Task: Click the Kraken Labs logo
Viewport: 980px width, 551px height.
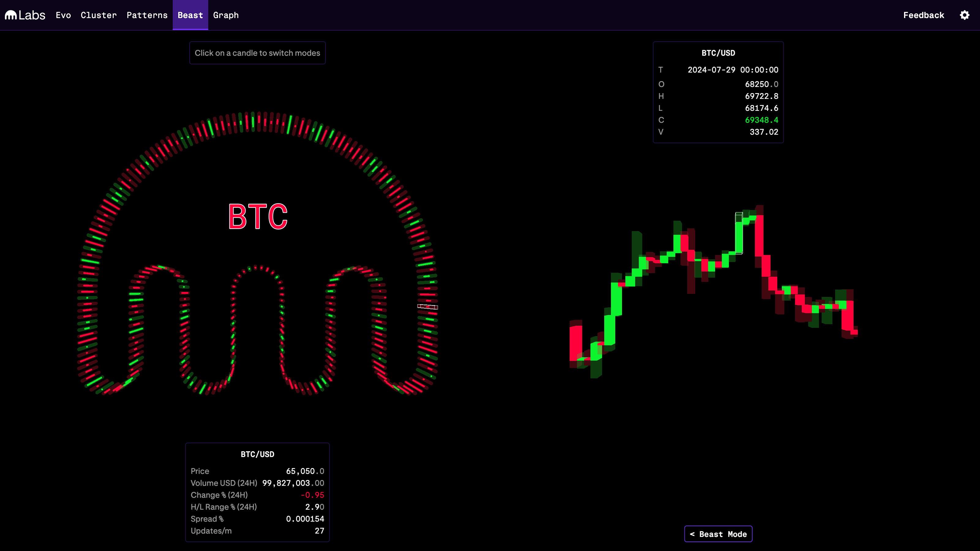Action: (25, 15)
